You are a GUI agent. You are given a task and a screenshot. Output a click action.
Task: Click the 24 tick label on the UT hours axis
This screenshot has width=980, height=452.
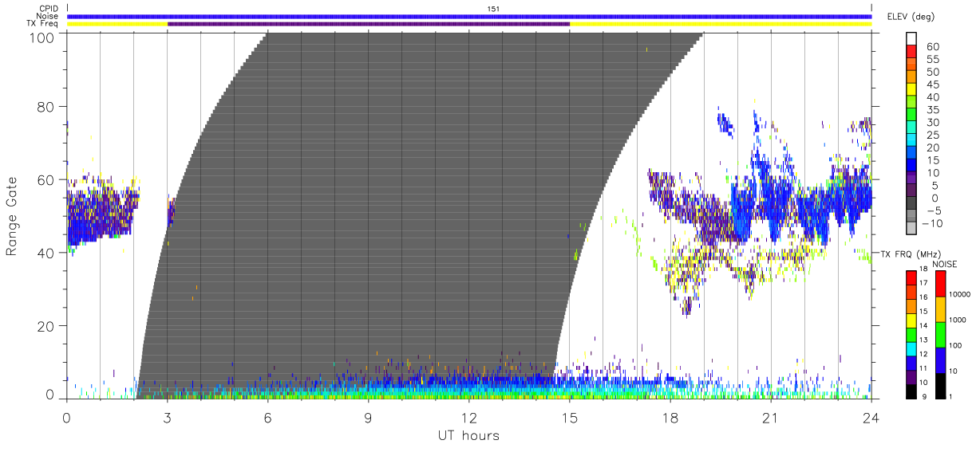[x=871, y=417]
